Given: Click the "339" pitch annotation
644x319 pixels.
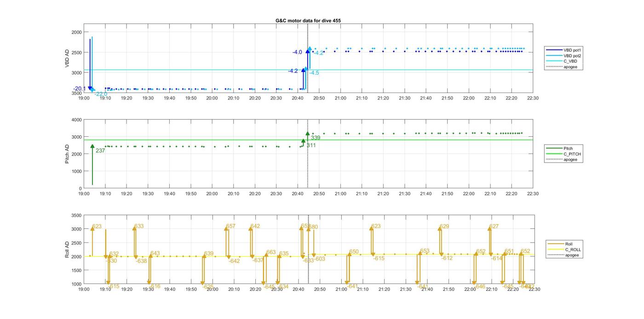Looking at the screenshot, I should click(316, 138).
